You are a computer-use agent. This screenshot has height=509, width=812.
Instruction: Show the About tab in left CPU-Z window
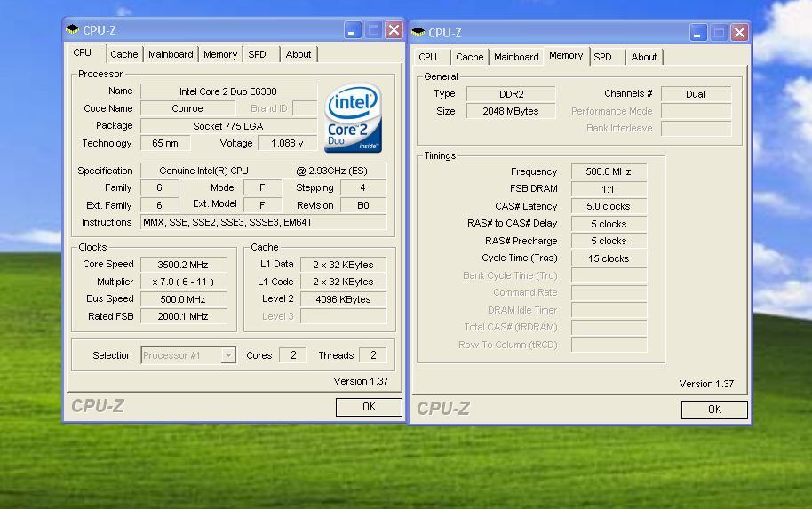click(x=299, y=54)
